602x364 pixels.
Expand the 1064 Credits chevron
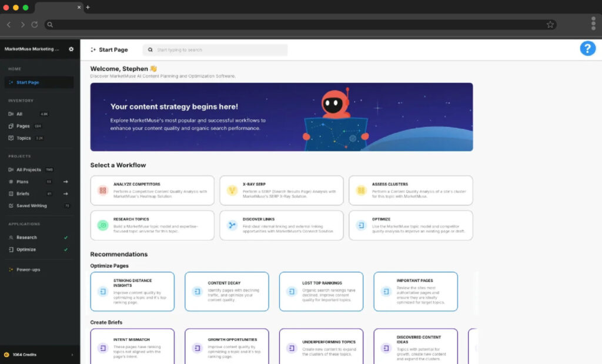point(72,355)
